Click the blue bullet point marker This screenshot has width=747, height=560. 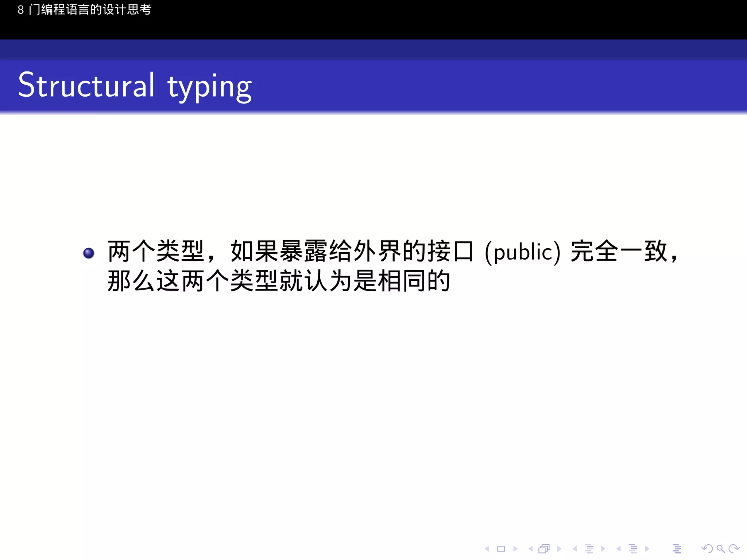(x=89, y=253)
